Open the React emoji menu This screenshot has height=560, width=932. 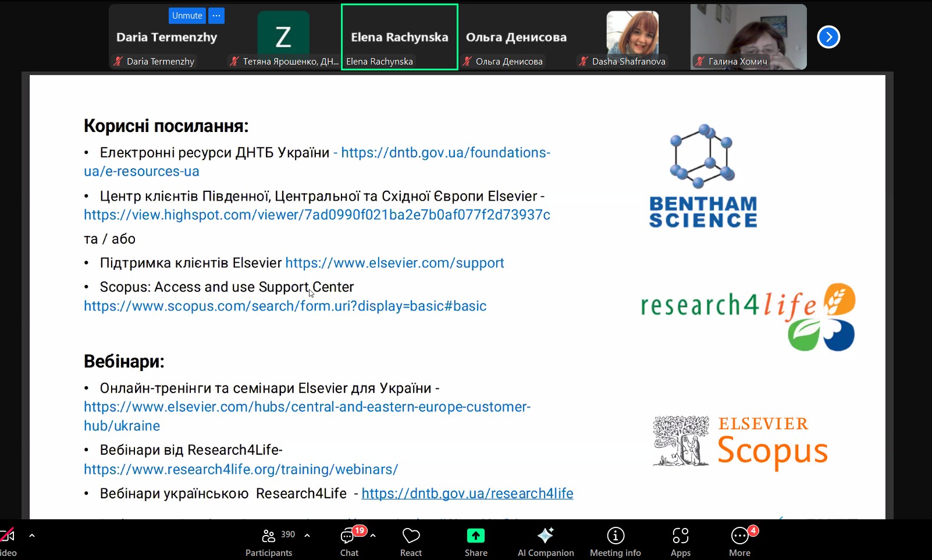(x=411, y=542)
